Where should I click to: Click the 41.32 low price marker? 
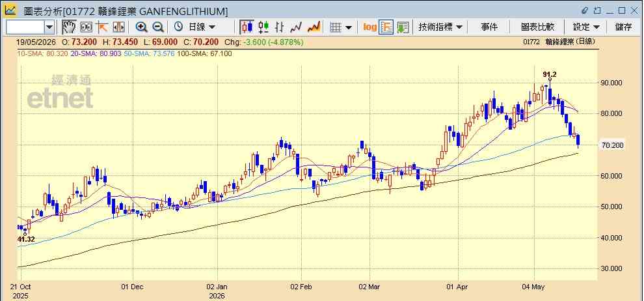click(x=26, y=239)
